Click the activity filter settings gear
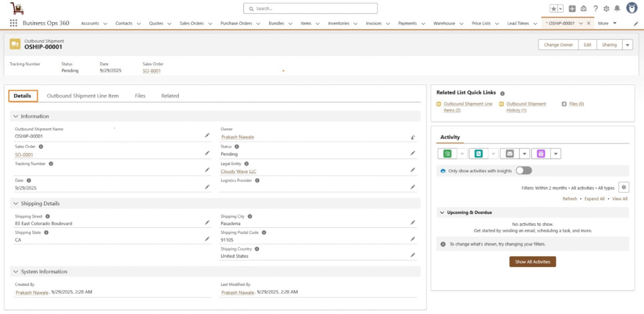The height and width of the screenshot is (314, 644). 623,187
